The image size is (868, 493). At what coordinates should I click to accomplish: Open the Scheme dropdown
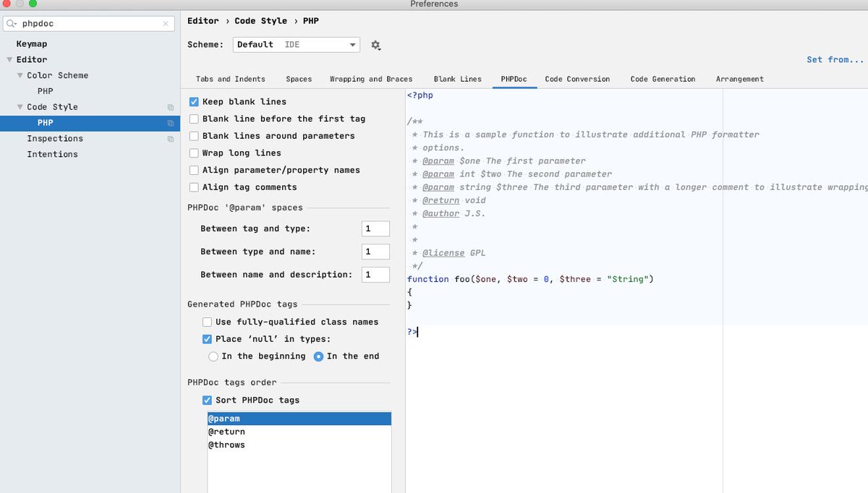point(297,45)
